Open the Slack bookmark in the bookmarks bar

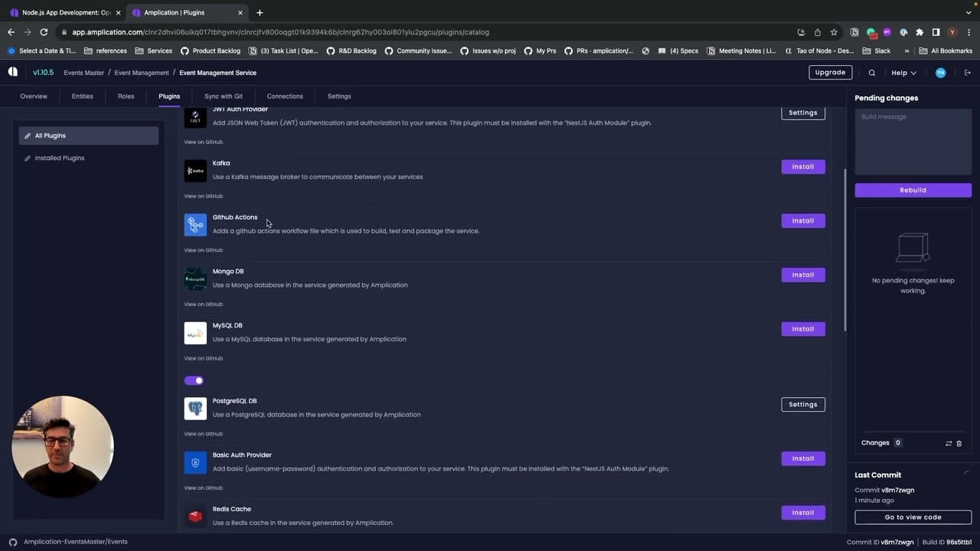877,51
